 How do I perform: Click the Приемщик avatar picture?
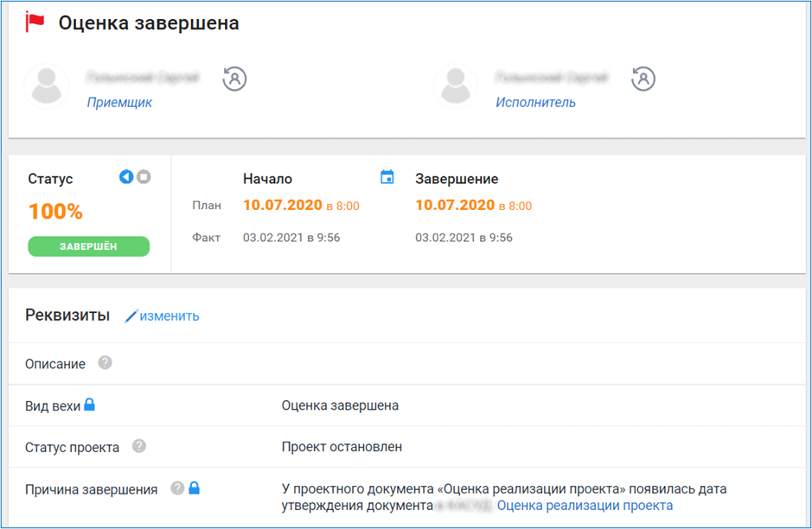pos(46,85)
